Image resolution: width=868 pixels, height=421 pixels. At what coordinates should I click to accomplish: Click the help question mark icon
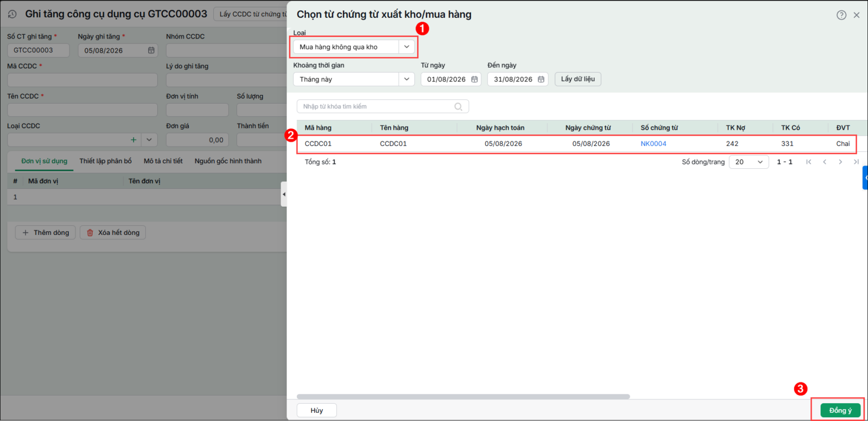[x=841, y=15]
